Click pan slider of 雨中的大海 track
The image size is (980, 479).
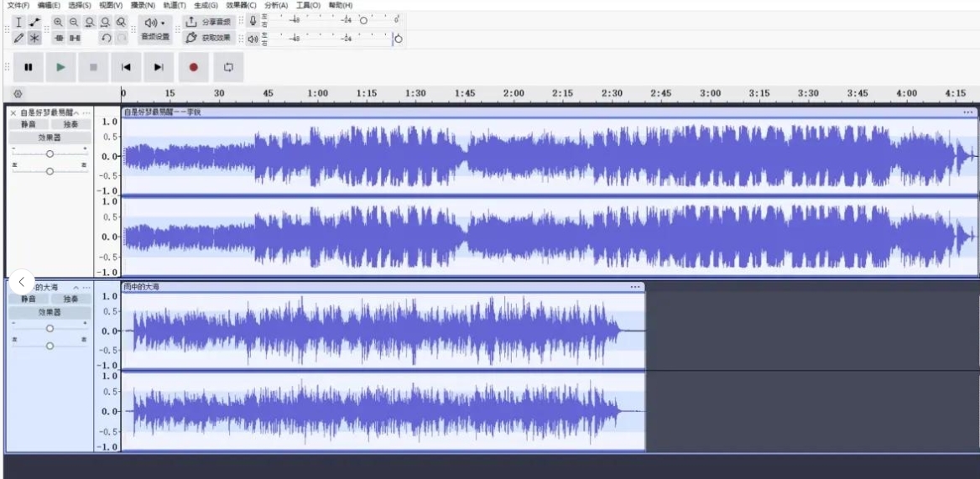(x=50, y=346)
